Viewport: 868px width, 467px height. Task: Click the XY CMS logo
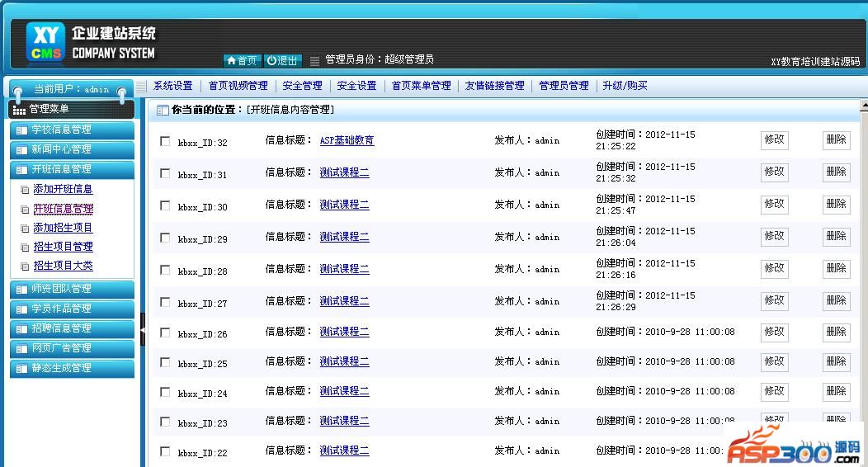[x=45, y=43]
